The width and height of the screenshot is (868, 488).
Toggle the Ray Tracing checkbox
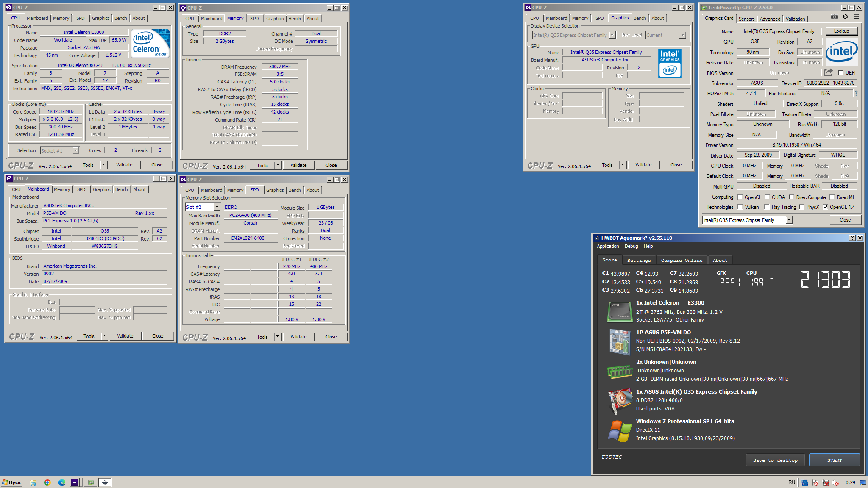tap(767, 207)
